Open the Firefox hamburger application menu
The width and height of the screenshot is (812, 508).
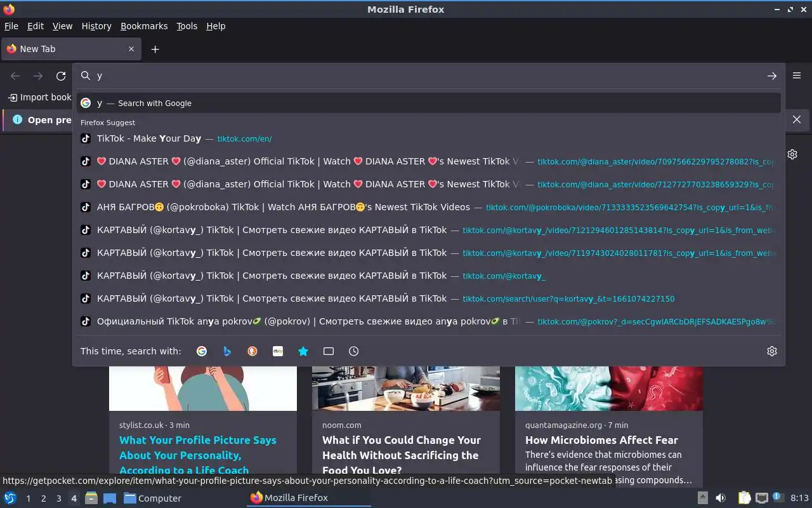[x=797, y=76]
